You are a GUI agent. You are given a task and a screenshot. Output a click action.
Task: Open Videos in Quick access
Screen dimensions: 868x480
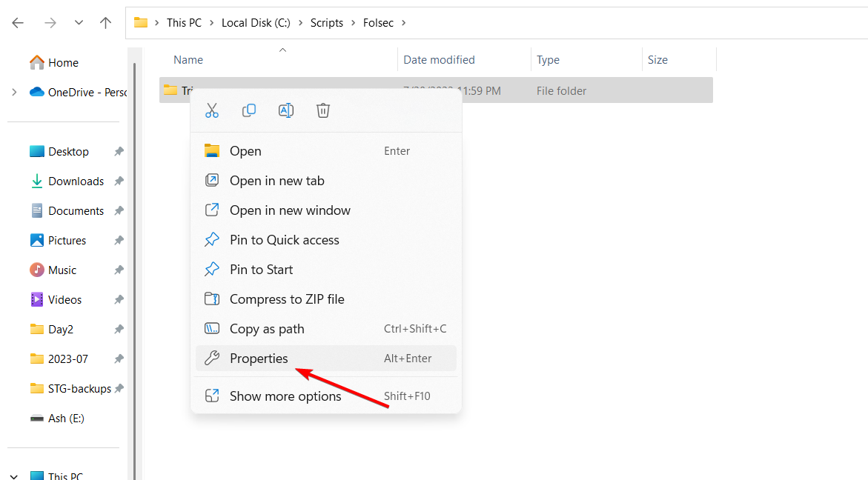pos(56,300)
